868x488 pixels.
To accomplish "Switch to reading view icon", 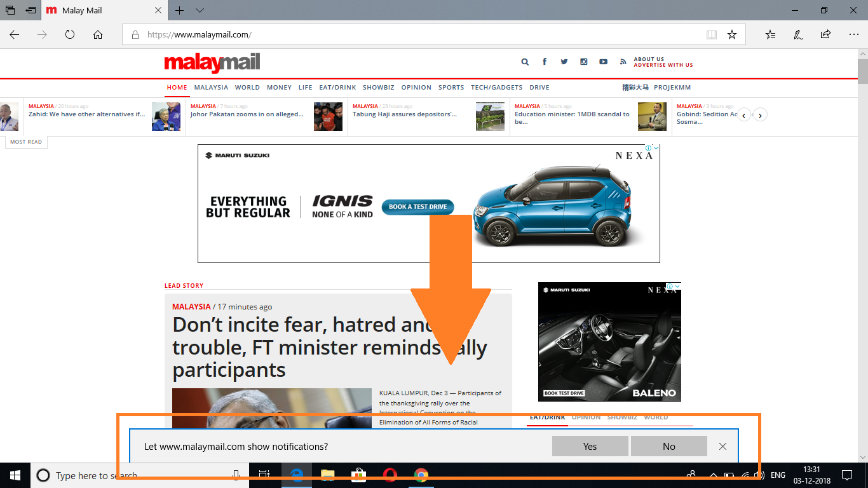I will pos(712,34).
